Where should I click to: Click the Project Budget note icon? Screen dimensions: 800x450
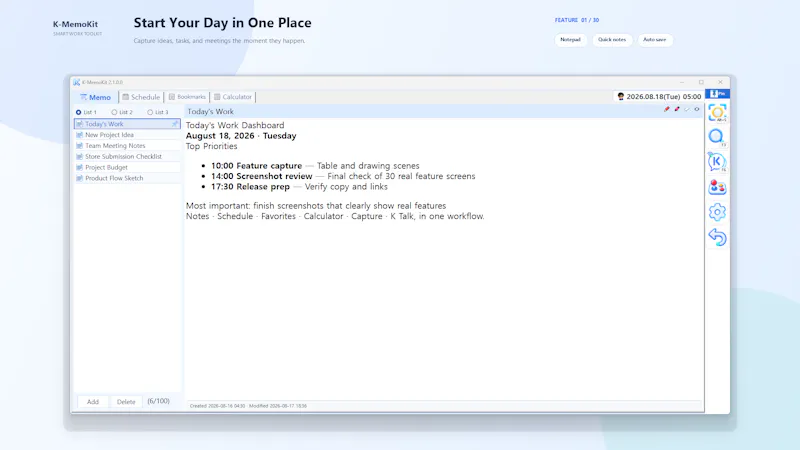[80, 167]
